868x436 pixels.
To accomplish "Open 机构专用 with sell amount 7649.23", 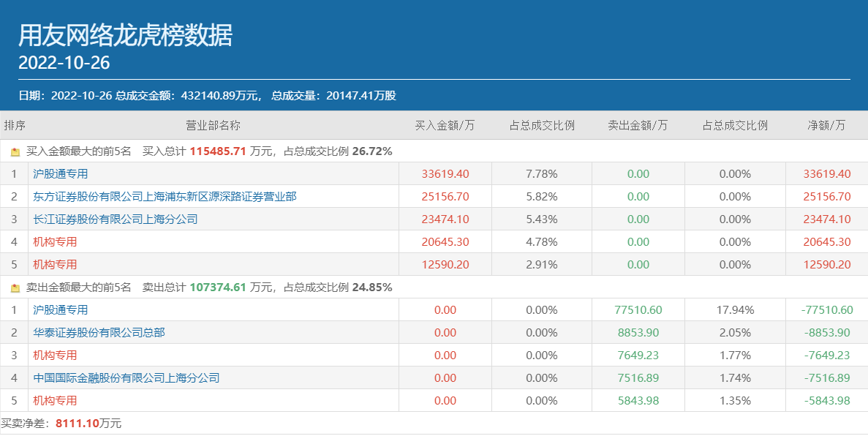I will click(55, 356).
